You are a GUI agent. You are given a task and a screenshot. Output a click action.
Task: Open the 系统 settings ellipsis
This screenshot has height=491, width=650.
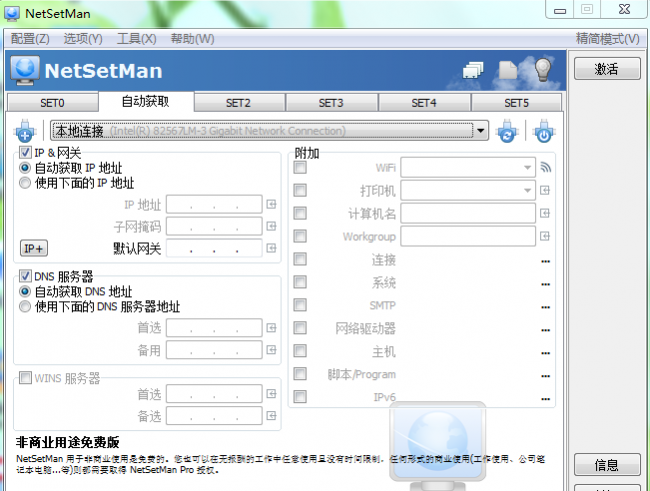point(546,284)
